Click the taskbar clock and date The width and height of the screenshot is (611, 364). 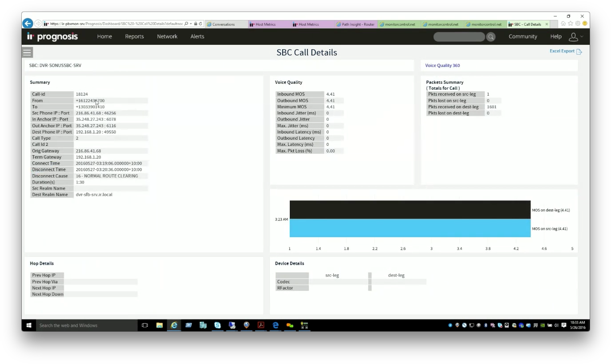(578, 325)
